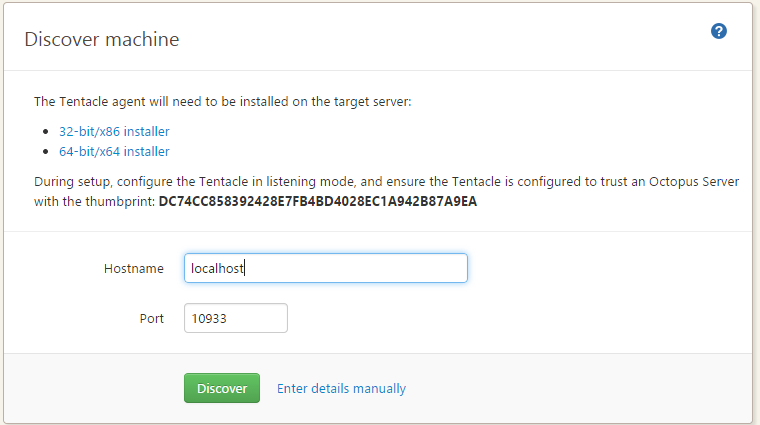The image size is (760, 425).
Task: Click the grey footer area beside the links
Action: (x=580, y=388)
